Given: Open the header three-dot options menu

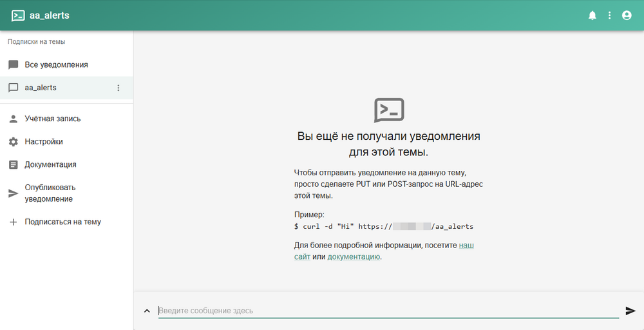Looking at the screenshot, I should tap(609, 15).
